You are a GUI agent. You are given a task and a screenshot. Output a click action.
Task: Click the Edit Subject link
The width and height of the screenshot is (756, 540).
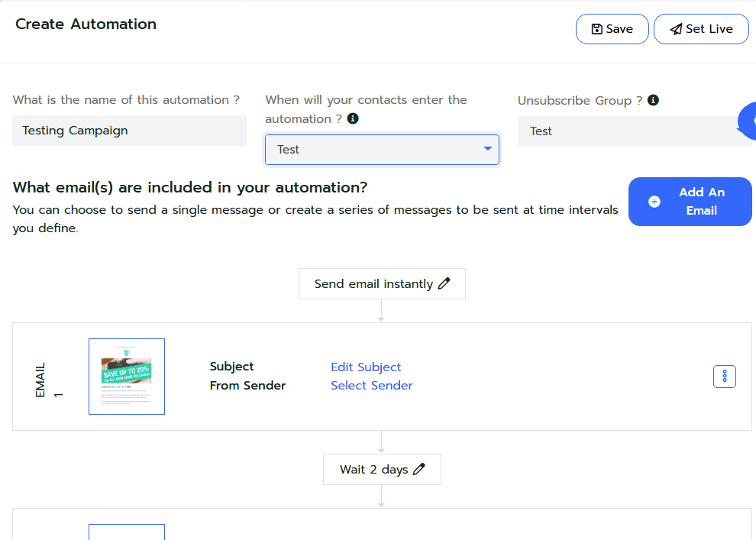(x=366, y=367)
